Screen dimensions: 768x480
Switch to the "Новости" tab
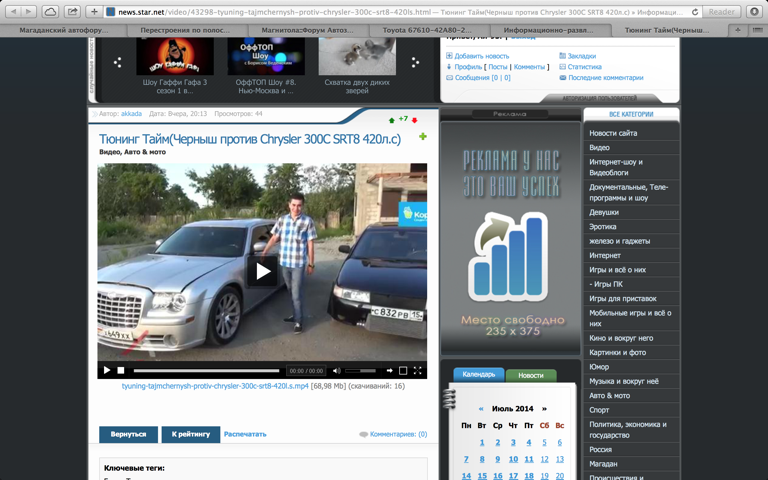[531, 375]
